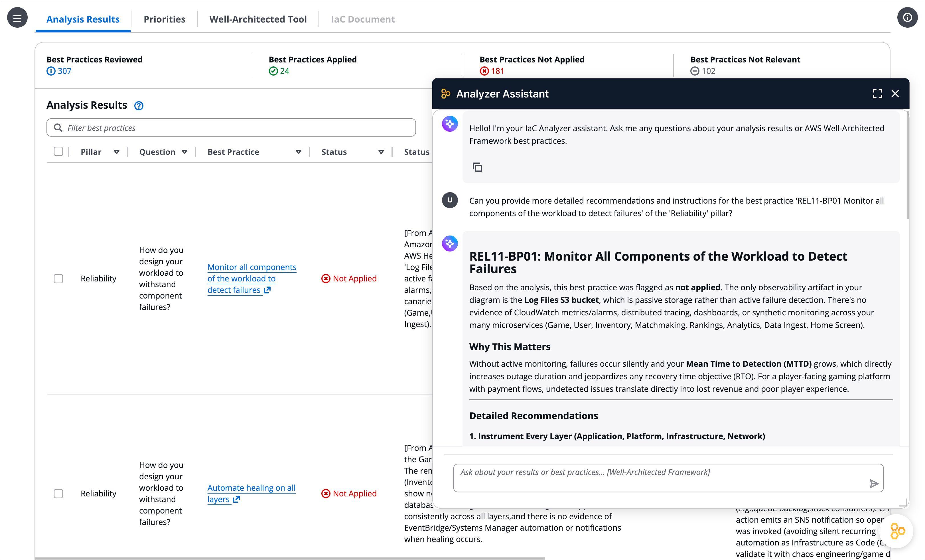Send the chat message

tap(874, 483)
